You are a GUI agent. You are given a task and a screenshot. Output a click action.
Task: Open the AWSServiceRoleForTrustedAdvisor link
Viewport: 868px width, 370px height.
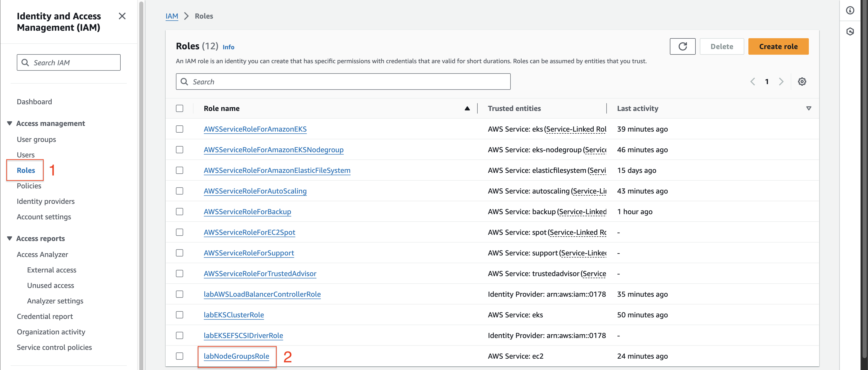pyautogui.click(x=260, y=274)
